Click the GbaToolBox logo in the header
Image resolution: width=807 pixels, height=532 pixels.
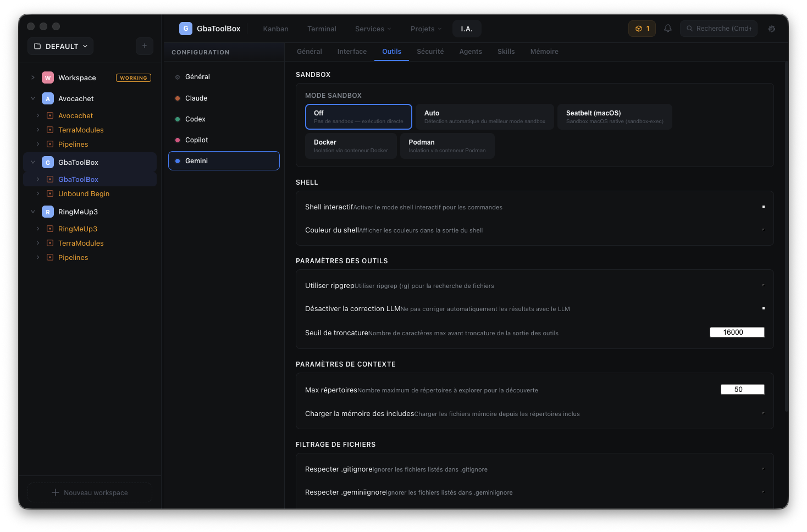pyautogui.click(x=186, y=29)
